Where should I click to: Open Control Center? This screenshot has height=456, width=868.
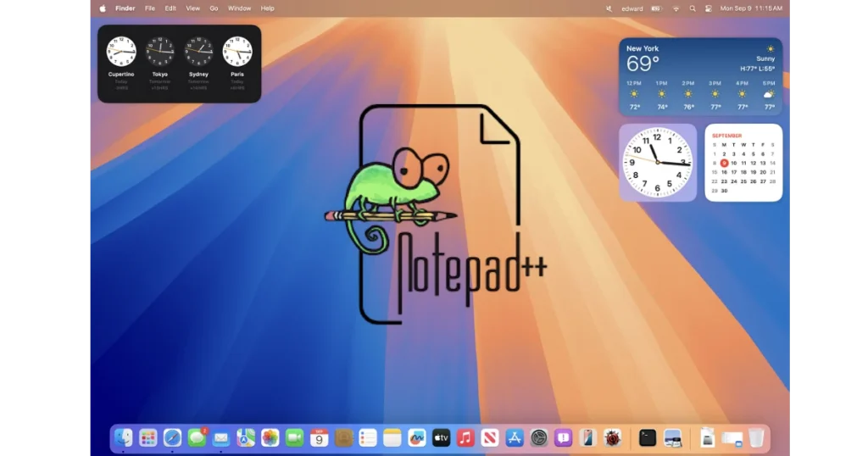(709, 8)
